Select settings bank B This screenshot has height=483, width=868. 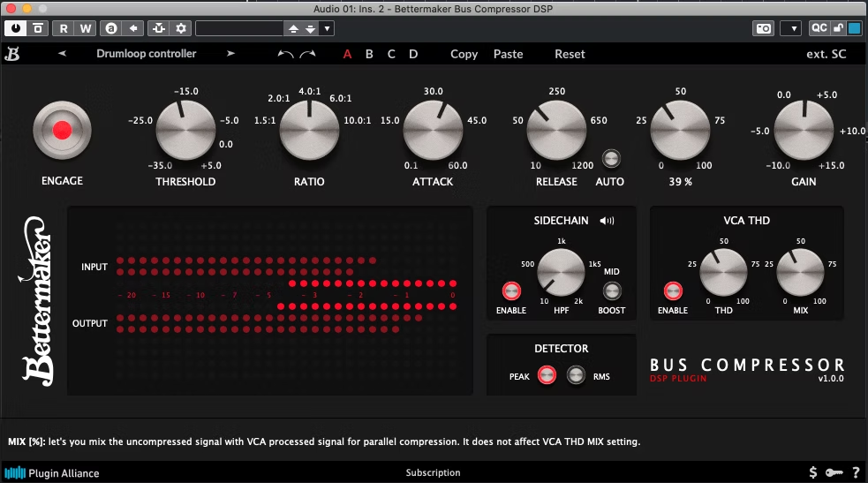pos(369,54)
